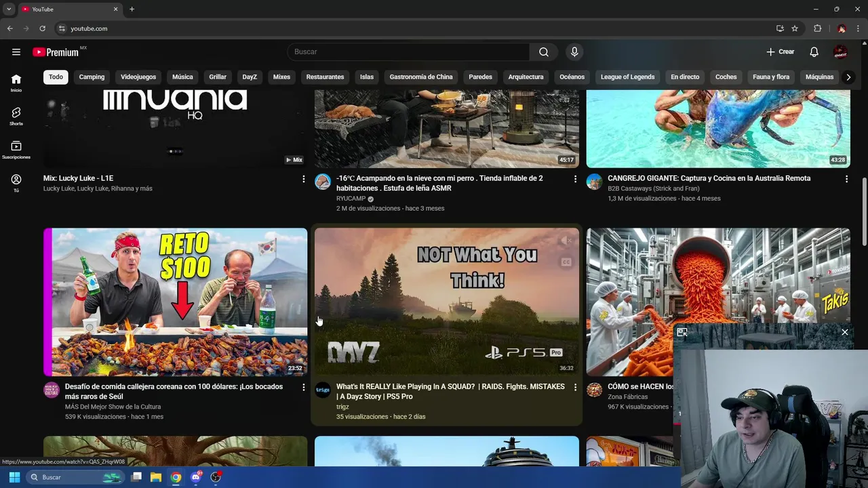Open the Mix: Lucky Luke title
This screenshot has height=488, width=868.
click(78, 178)
